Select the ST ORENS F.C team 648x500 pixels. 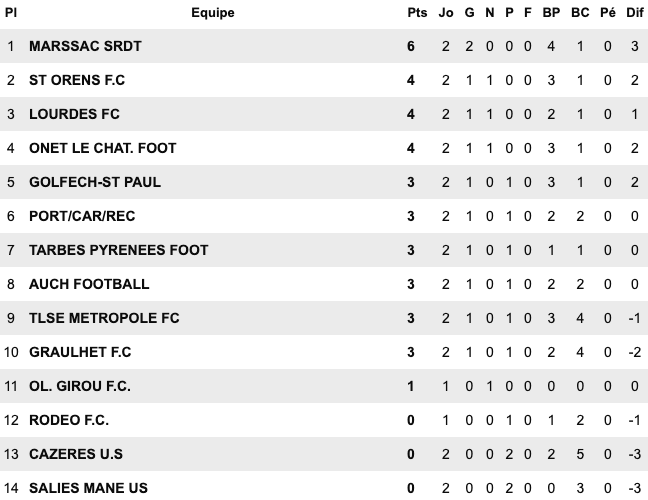point(77,80)
